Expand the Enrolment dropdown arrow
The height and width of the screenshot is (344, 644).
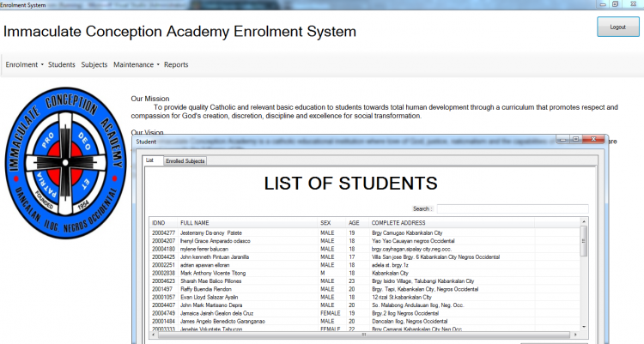[42, 64]
